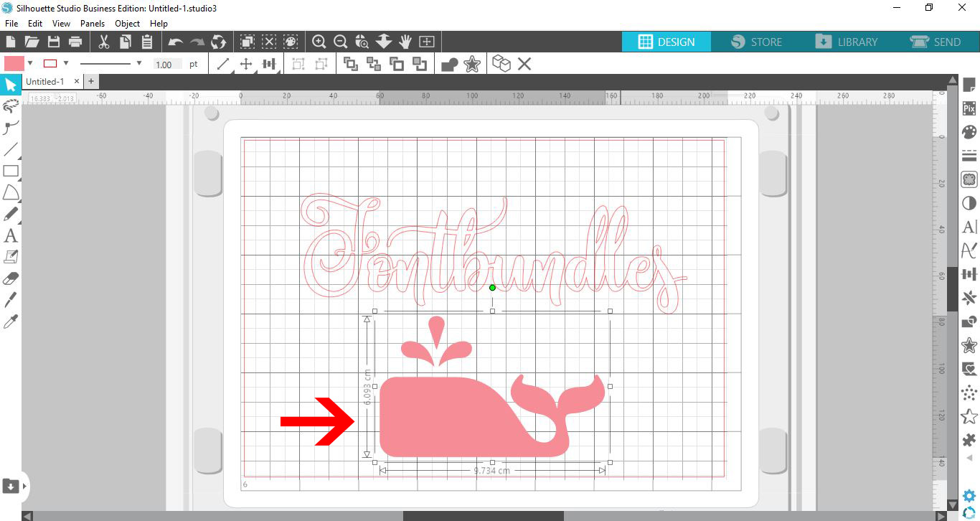Save the document with floppy icon
Viewport: 980px width, 521px height.
point(53,41)
